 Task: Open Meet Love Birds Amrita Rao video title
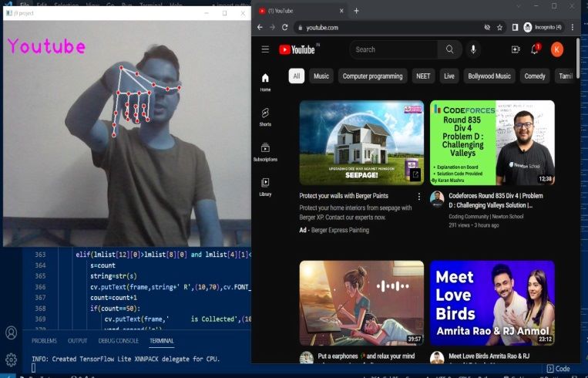pyautogui.click(x=489, y=356)
